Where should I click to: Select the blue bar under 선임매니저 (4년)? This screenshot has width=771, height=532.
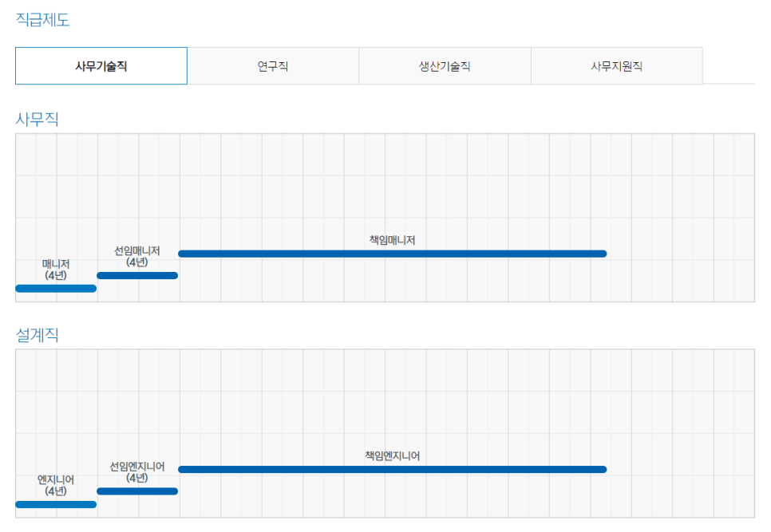[x=137, y=275]
